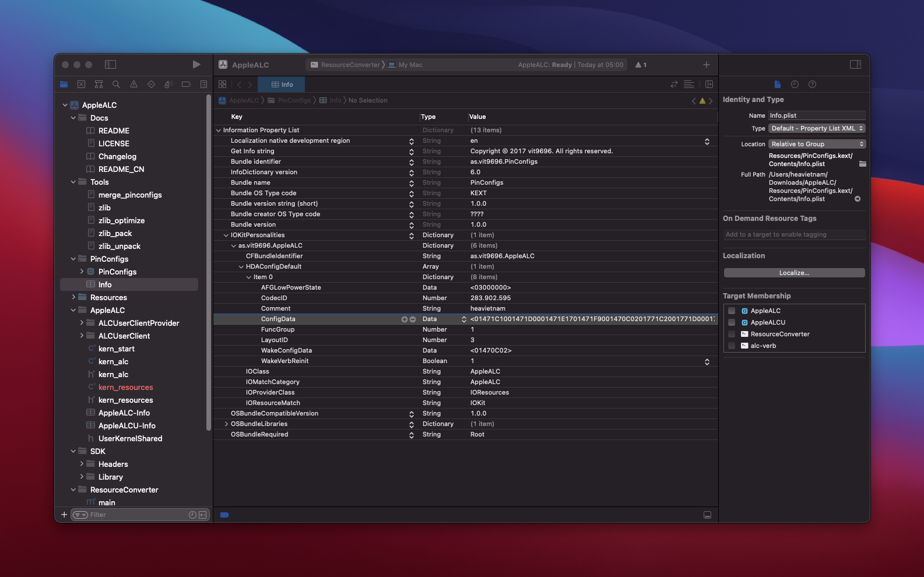The width and height of the screenshot is (924, 577).
Task: Show the quick help inspector
Action: point(812,85)
